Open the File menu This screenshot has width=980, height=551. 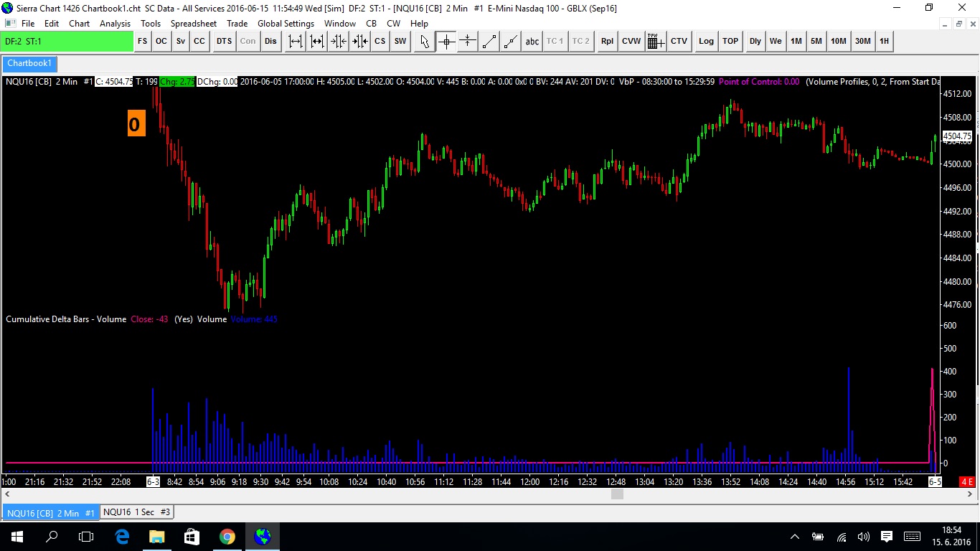point(28,24)
